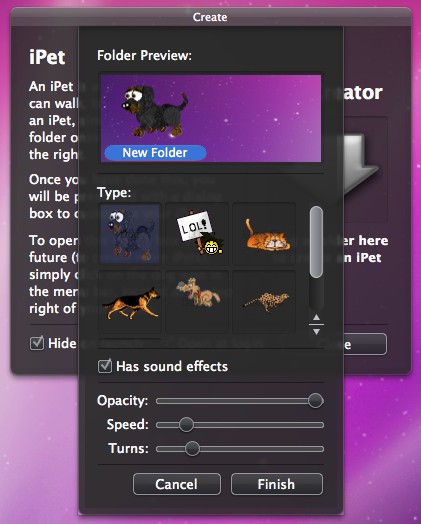Click the puppy in the folder preview
The image size is (421, 524).
(x=154, y=111)
